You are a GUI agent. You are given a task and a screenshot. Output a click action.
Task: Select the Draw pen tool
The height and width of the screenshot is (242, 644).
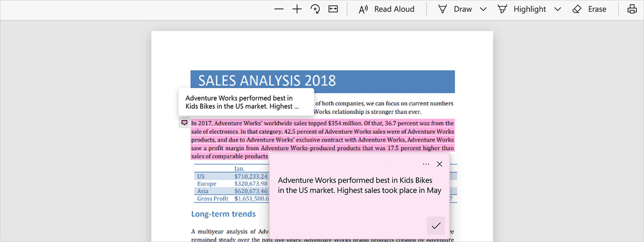(455, 9)
